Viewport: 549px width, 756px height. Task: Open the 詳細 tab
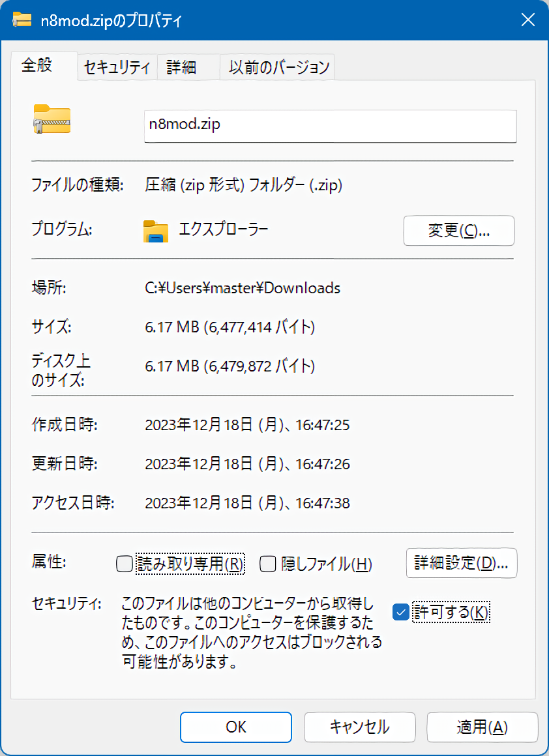tap(181, 67)
